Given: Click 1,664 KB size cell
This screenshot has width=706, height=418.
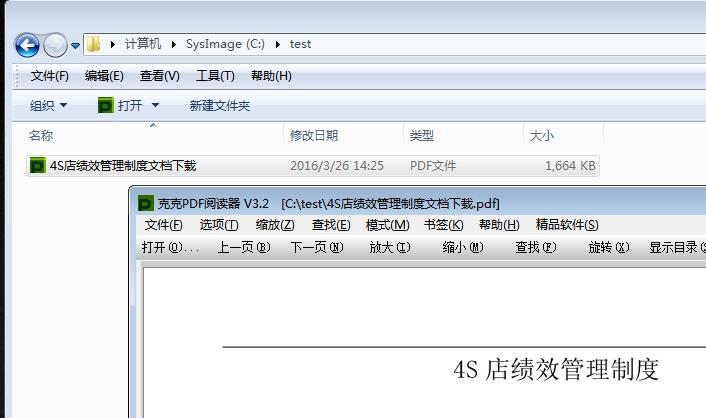Looking at the screenshot, I should coord(570,166).
